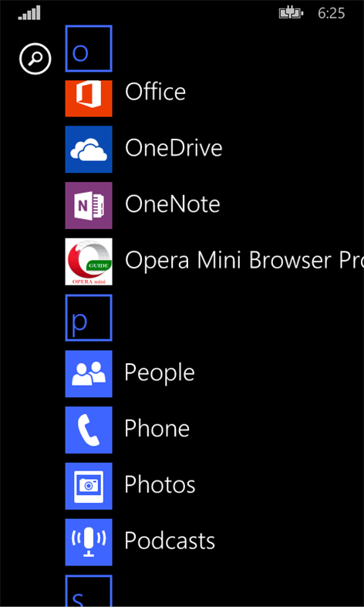Select the OneNote label text
Screen dimensions: 364x607
point(172,204)
